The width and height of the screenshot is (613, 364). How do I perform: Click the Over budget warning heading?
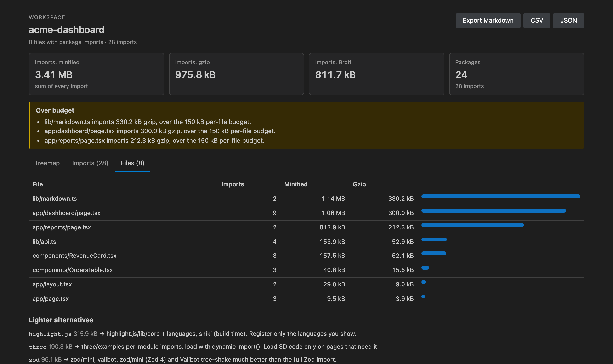click(x=55, y=110)
